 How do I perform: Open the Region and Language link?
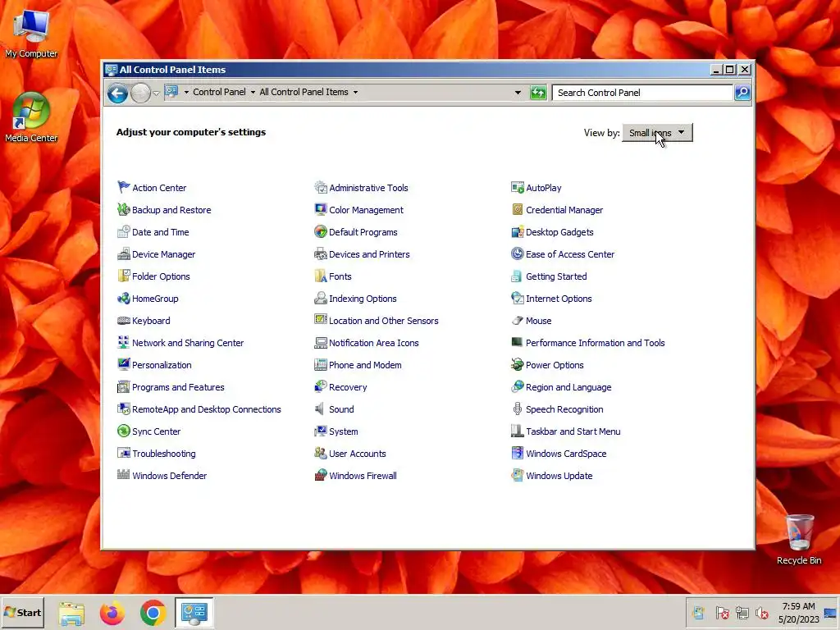click(568, 387)
